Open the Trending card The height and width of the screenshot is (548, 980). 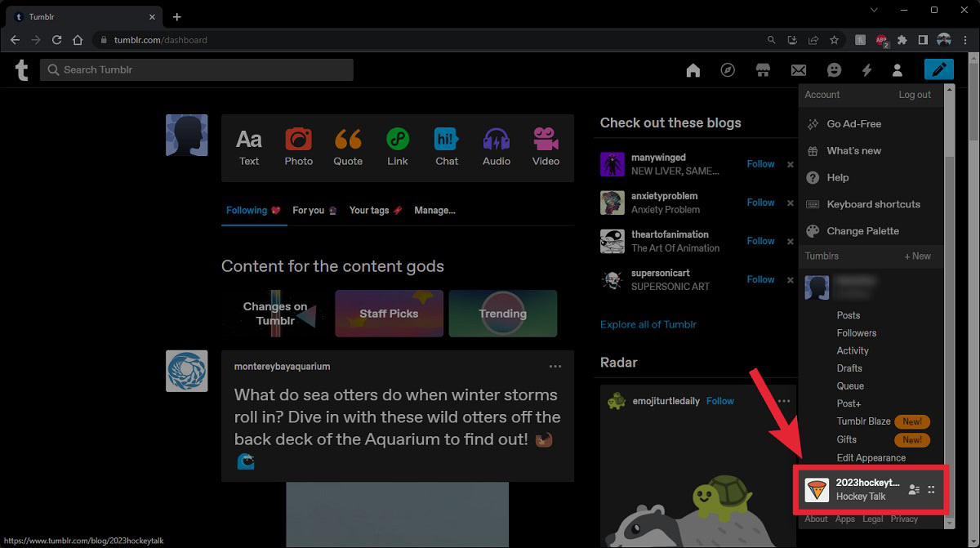[503, 314]
